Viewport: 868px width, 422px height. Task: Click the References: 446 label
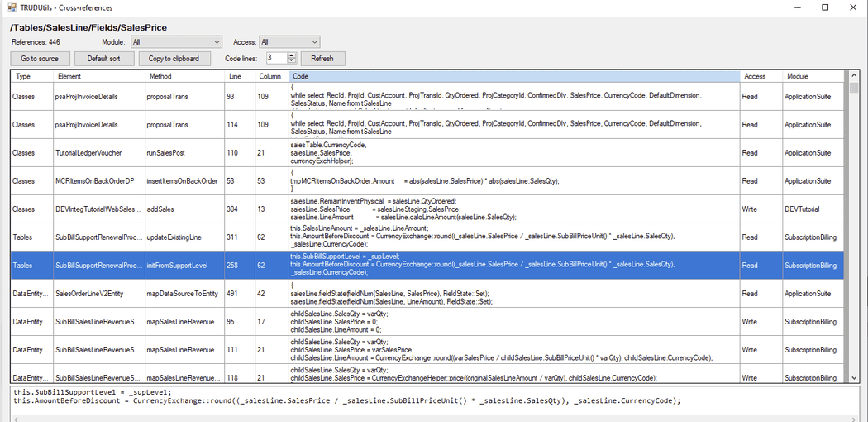[36, 42]
